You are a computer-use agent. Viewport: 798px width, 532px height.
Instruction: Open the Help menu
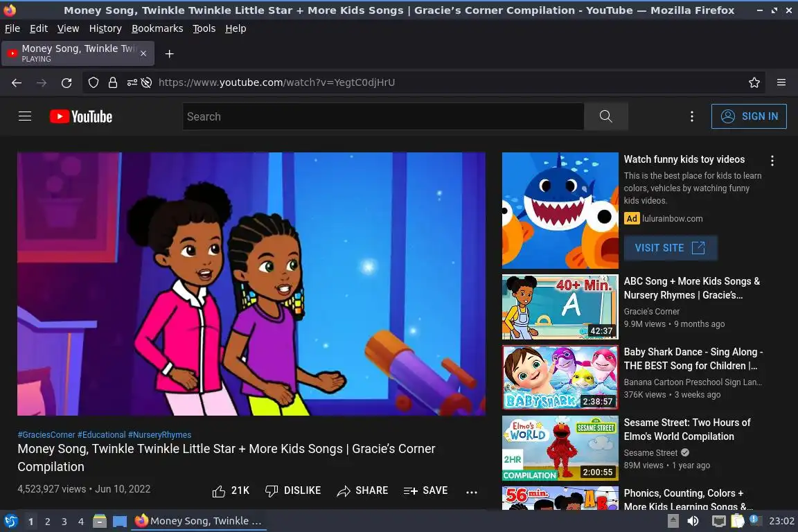236,28
